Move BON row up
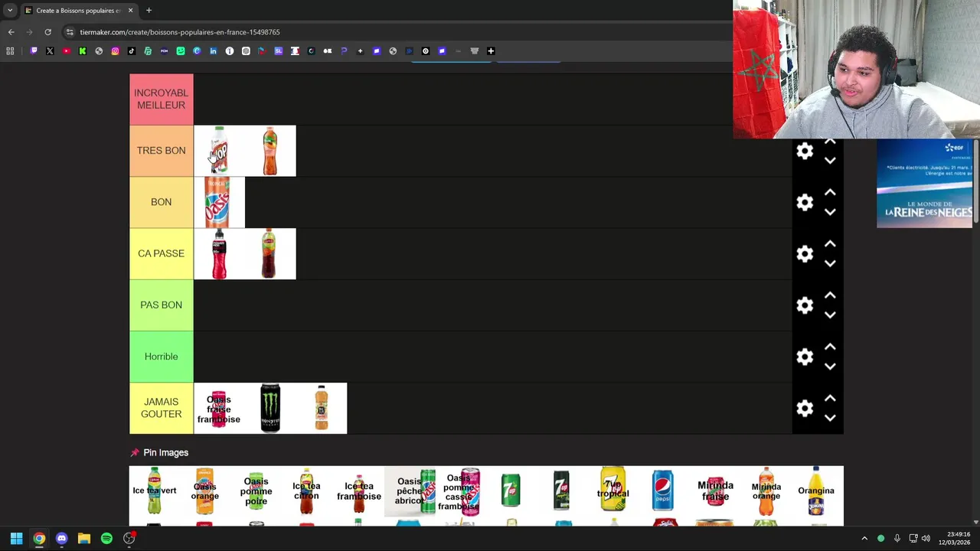 [830, 193]
